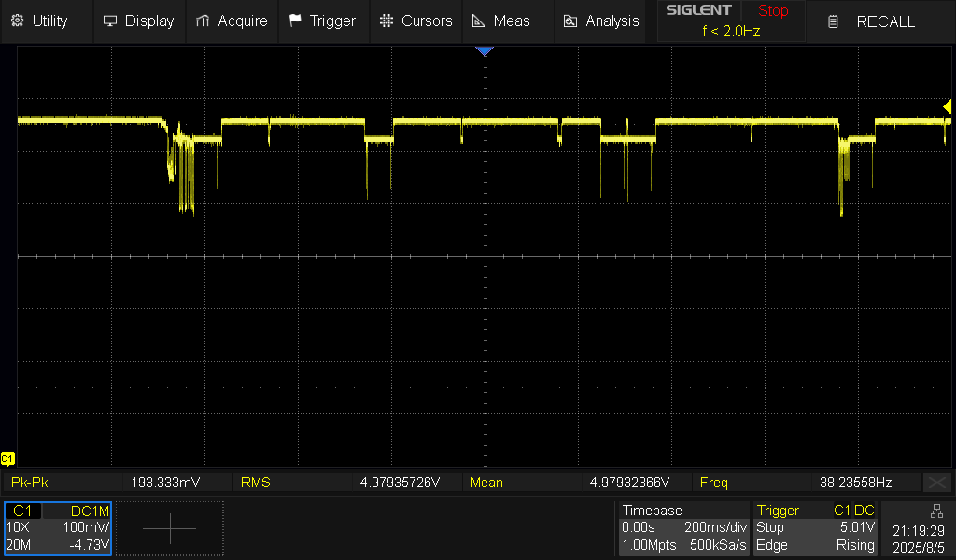Select the blue trigger position marker
Screen dimensions: 956x560
point(484,51)
